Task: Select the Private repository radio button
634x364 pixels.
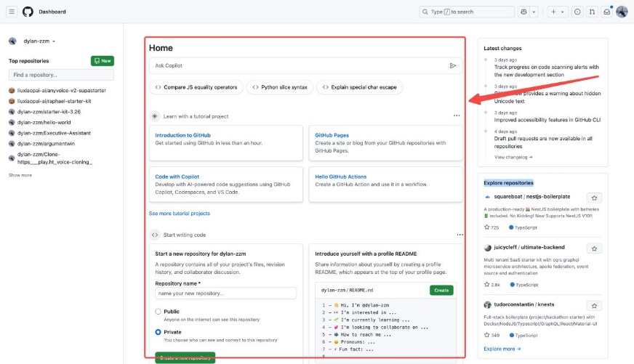Action: point(158,332)
